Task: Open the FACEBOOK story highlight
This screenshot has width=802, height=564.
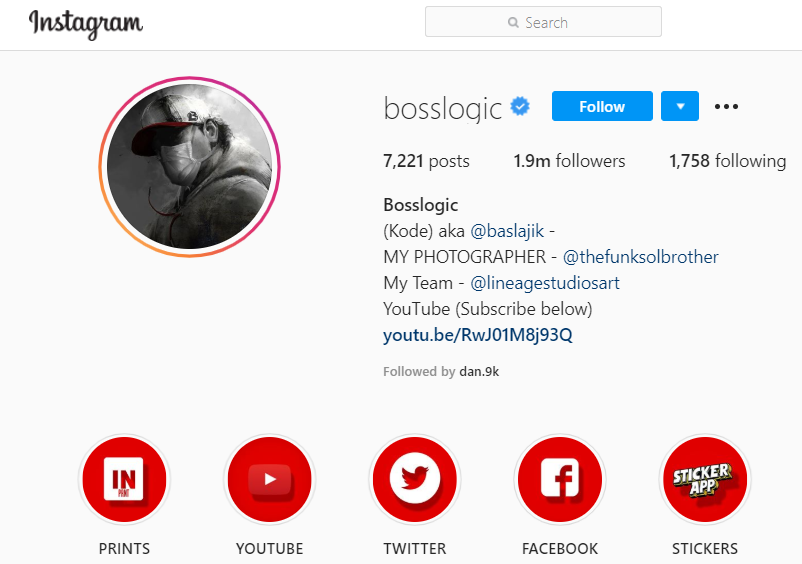Action: [560, 479]
